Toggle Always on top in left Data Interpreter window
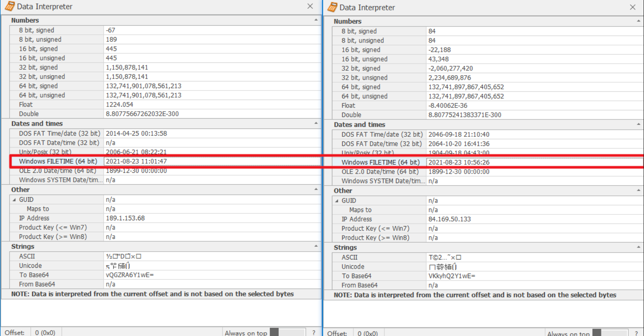This screenshot has width=644, height=336. click(x=288, y=332)
